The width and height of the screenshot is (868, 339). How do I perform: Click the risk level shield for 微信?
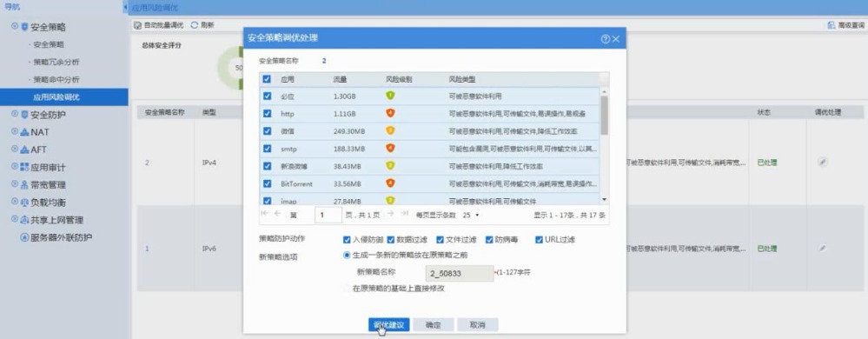pos(390,130)
